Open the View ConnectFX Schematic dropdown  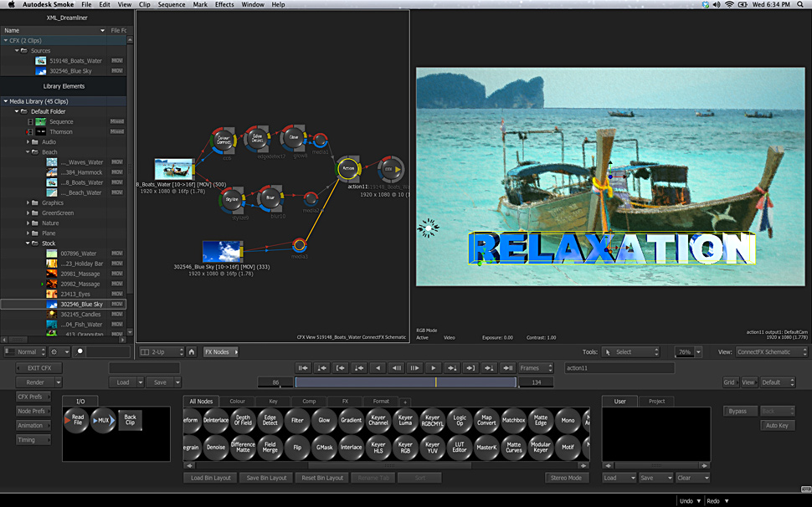point(771,352)
